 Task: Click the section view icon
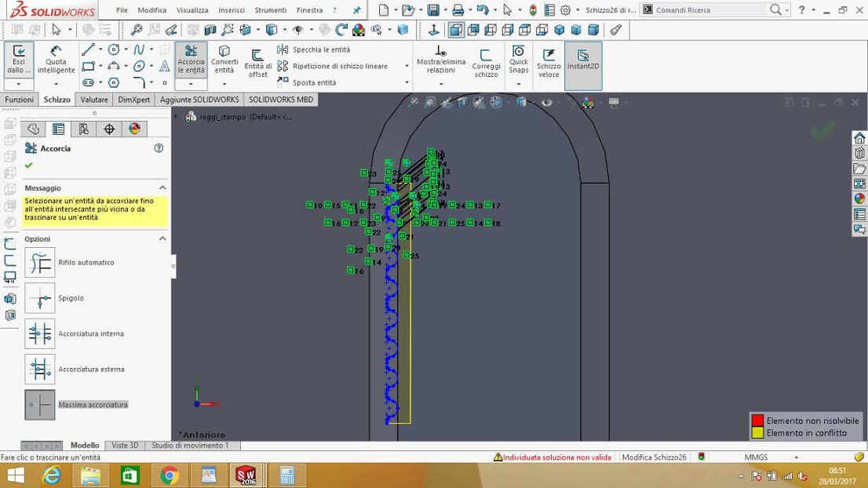(x=210, y=30)
